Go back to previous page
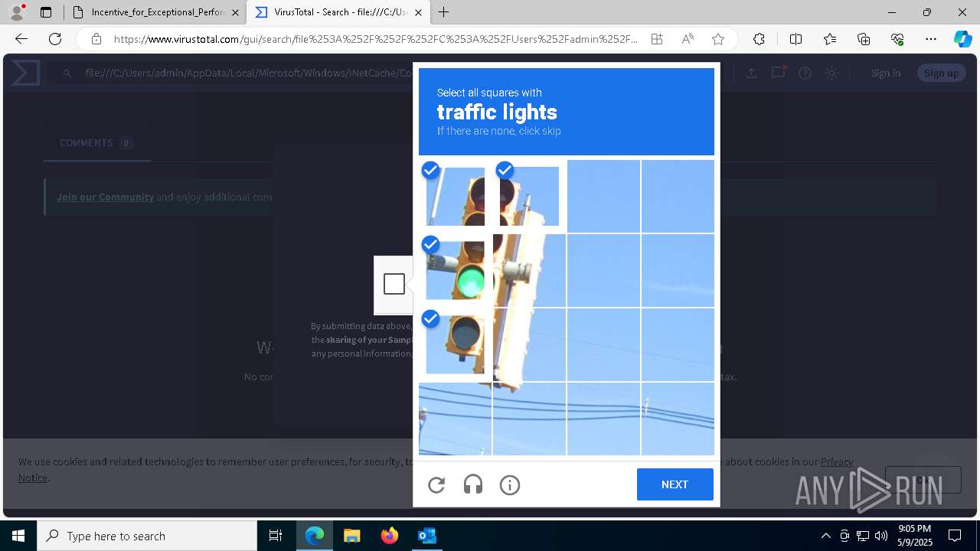The width and height of the screenshot is (980, 551). [x=21, y=39]
